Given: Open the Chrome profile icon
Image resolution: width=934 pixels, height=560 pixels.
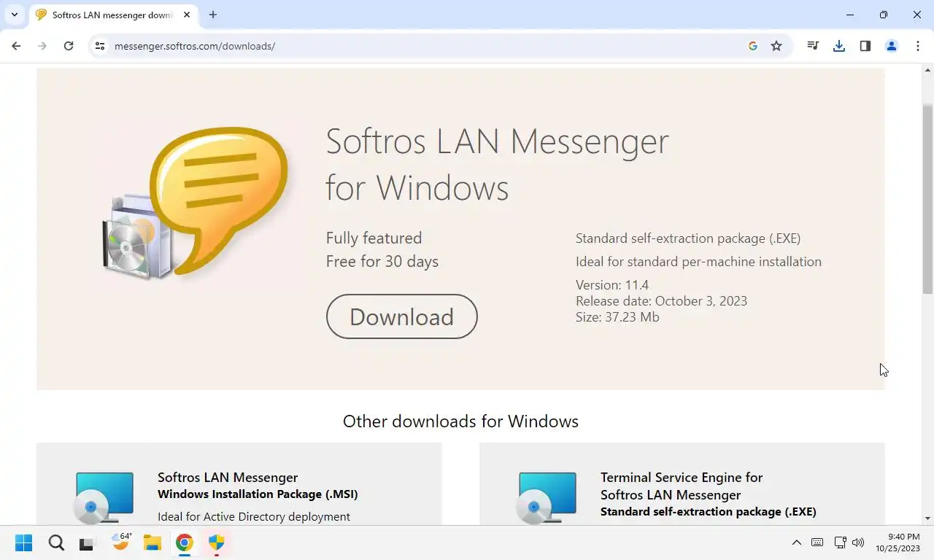Looking at the screenshot, I should pos(892,46).
